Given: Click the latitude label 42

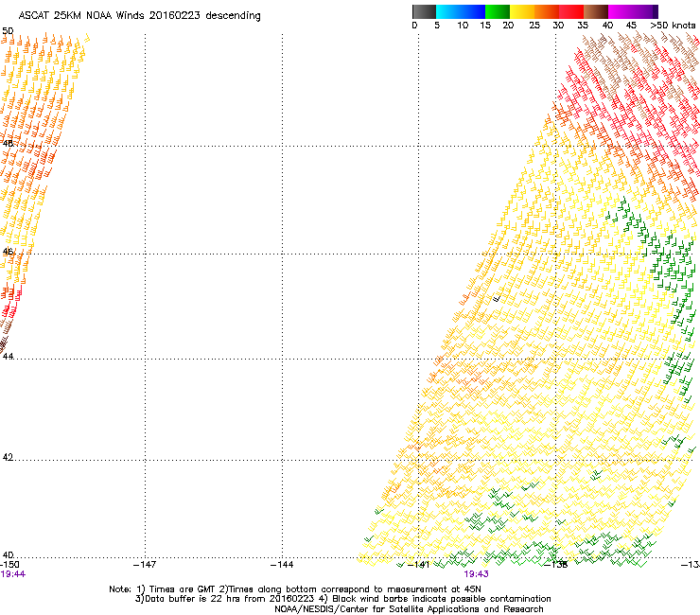Looking at the screenshot, I should click(x=8, y=457).
